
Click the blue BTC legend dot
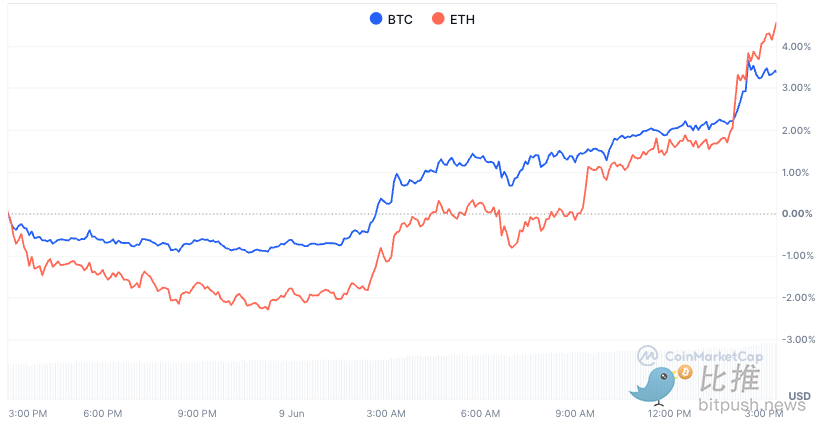(x=376, y=18)
